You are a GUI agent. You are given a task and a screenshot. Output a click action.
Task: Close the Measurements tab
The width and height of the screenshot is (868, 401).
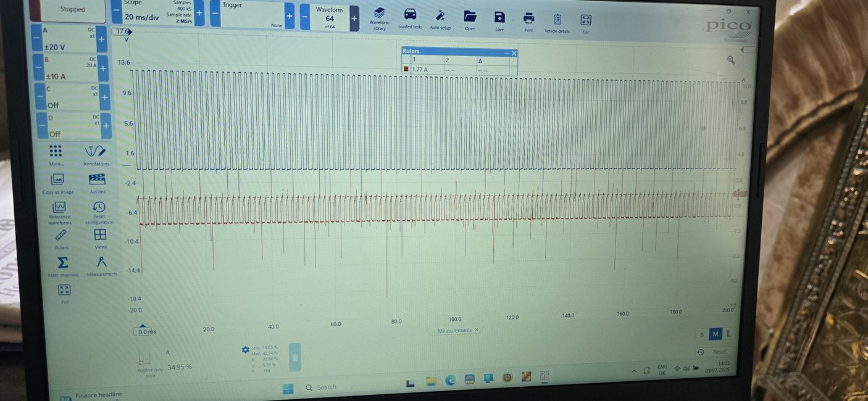point(477,330)
